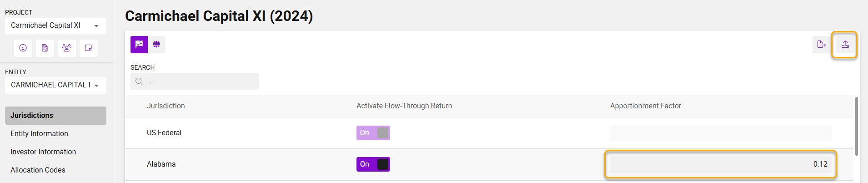Viewport: 868px width, 183px height.
Task: Click the upload tray icon
Action: click(x=845, y=44)
